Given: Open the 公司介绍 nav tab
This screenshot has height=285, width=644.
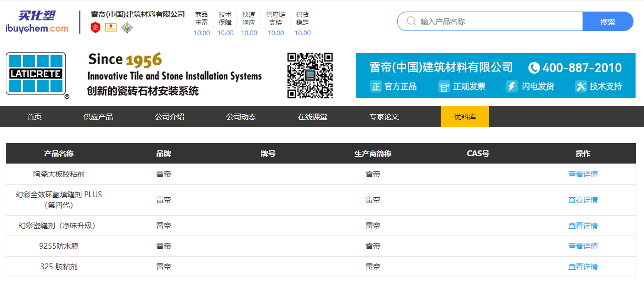Looking at the screenshot, I should (x=170, y=117).
